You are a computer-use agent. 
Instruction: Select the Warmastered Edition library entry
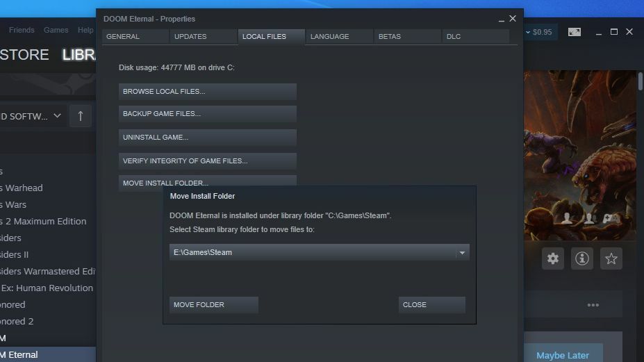(48, 271)
